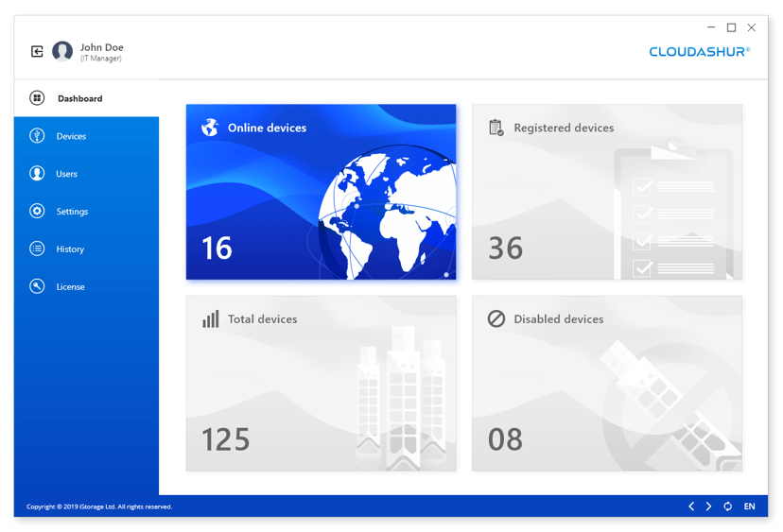Click the Devices sidebar icon
The height and width of the screenshot is (532, 783).
click(x=37, y=136)
